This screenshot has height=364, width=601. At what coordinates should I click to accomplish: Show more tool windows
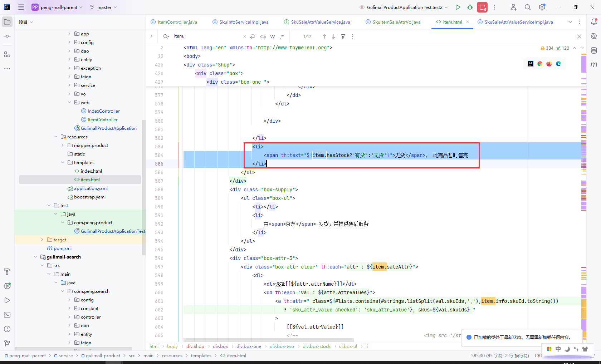click(x=7, y=68)
